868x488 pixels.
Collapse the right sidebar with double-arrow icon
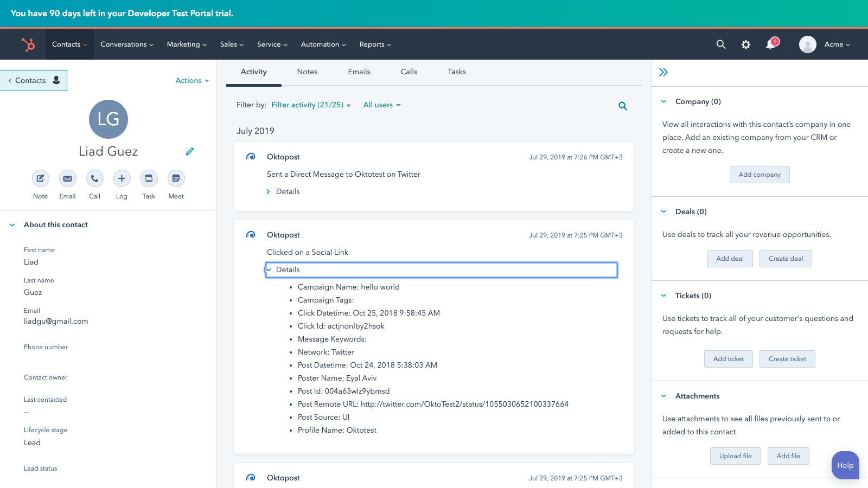(x=663, y=72)
